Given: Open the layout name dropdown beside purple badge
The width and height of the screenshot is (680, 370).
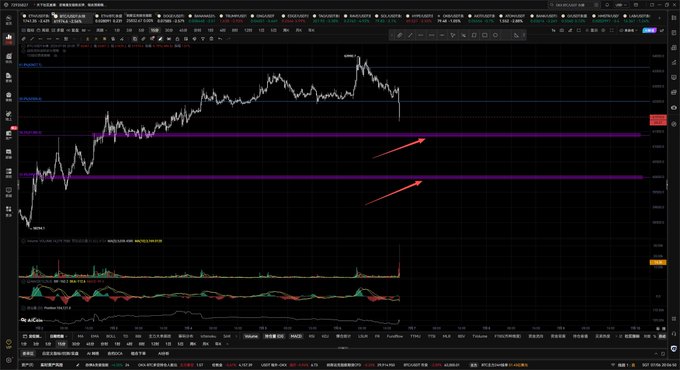Looking at the screenshot, I should tap(628, 30).
